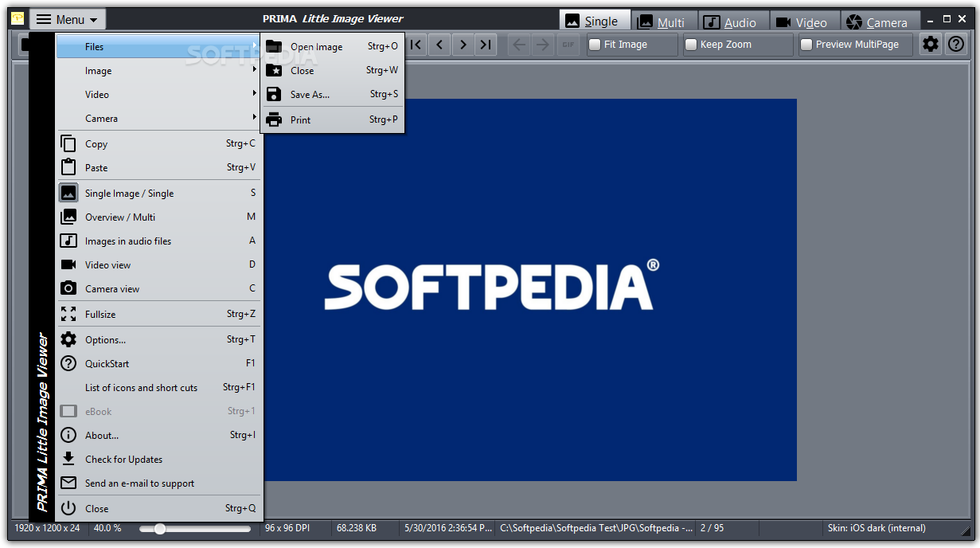Click the Options gear icon in menu

pos(69,339)
